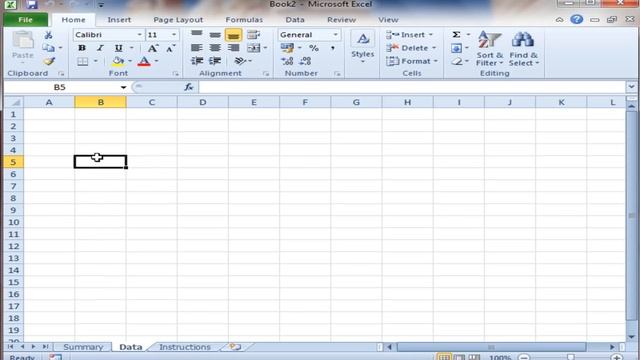Align text left in cell
This screenshot has height=360, width=640.
pyautogui.click(x=197, y=48)
